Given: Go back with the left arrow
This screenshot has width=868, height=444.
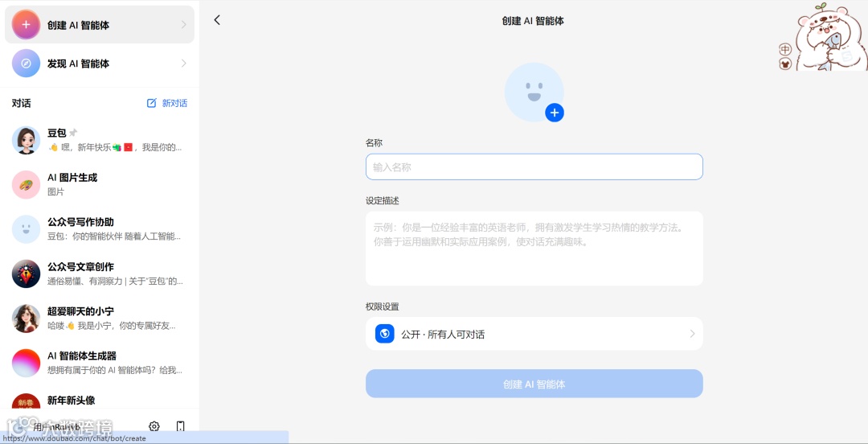Looking at the screenshot, I should (217, 20).
